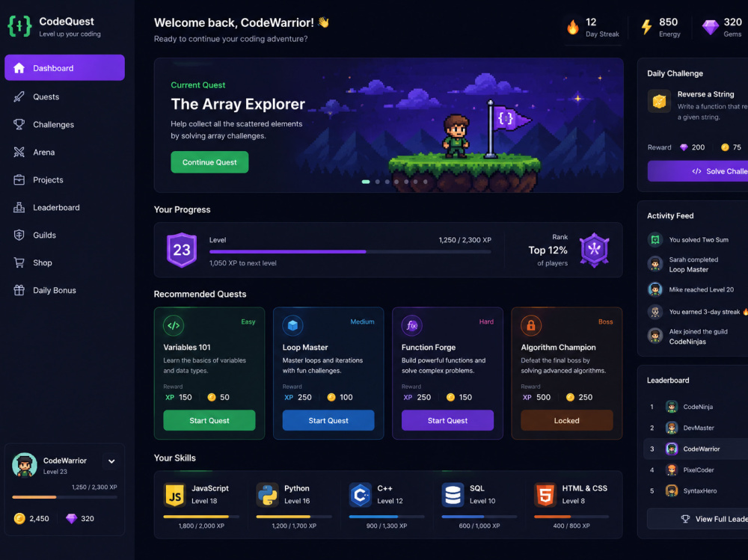Select the first carousel dot indicator
The width and height of the screenshot is (748, 560).
pyautogui.click(x=366, y=182)
